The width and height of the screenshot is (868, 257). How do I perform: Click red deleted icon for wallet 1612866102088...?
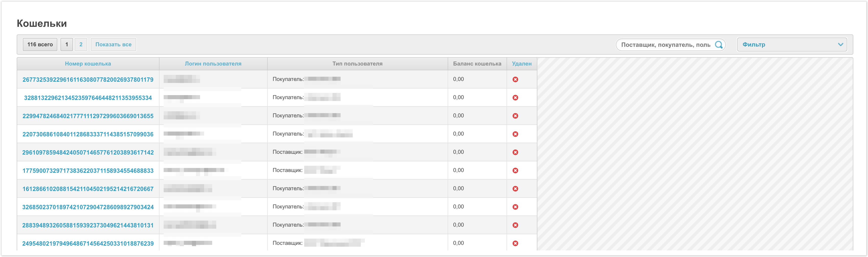click(x=515, y=188)
